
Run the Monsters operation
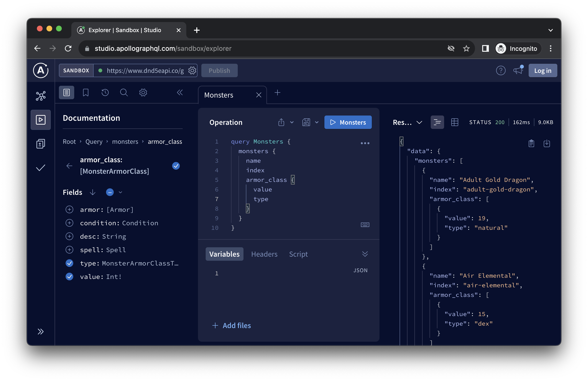point(348,122)
